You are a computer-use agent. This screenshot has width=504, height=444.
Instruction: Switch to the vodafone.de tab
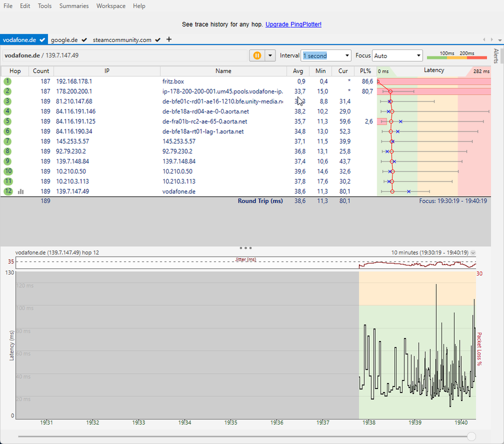(x=24, y=40)
